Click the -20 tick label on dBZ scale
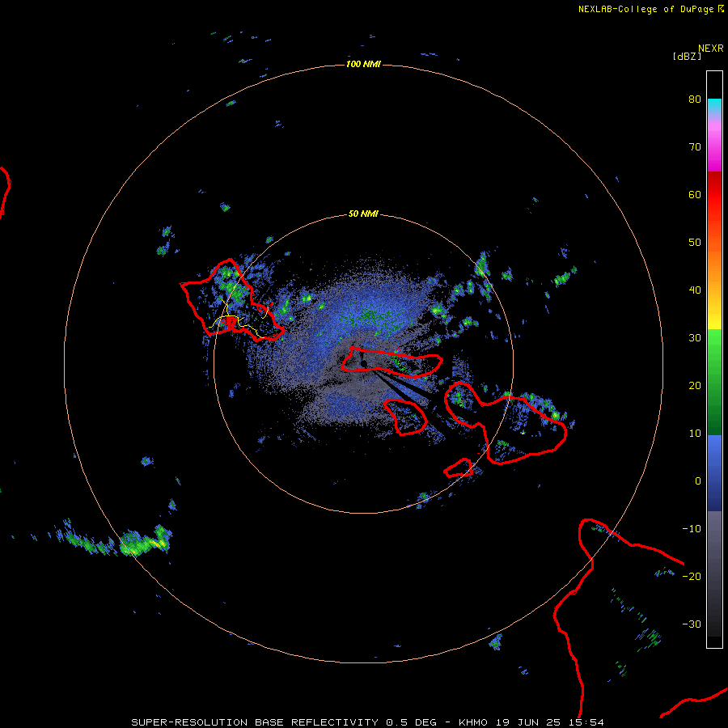Image resolution: width=728 pixels, height=728 pixels. tap(692, 577)
